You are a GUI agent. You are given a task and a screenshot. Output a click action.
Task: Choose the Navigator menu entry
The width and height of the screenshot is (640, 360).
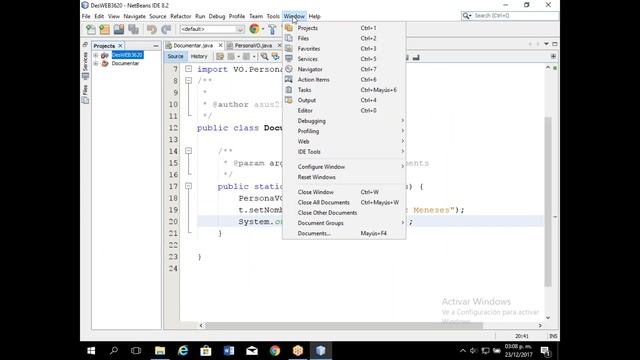pos(344,69)
